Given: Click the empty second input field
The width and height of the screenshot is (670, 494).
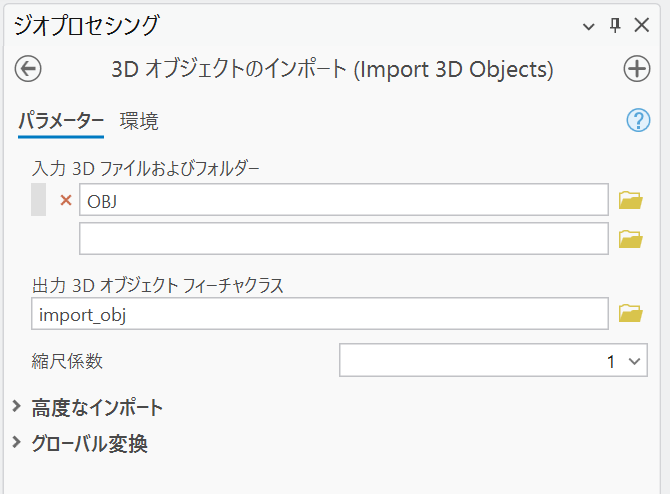Looking at the screenshot, I should coord(343,238).
